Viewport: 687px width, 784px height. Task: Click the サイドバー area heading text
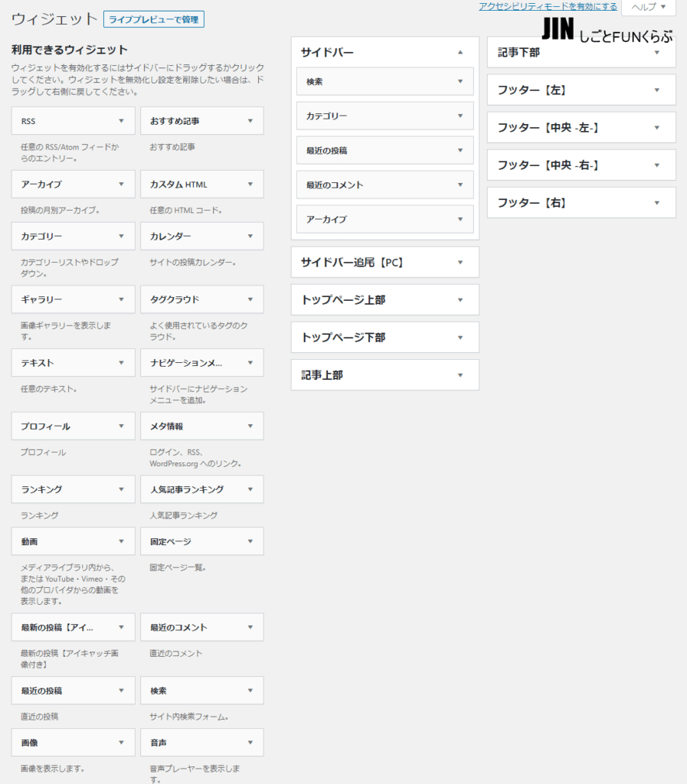tap(327, 53)
